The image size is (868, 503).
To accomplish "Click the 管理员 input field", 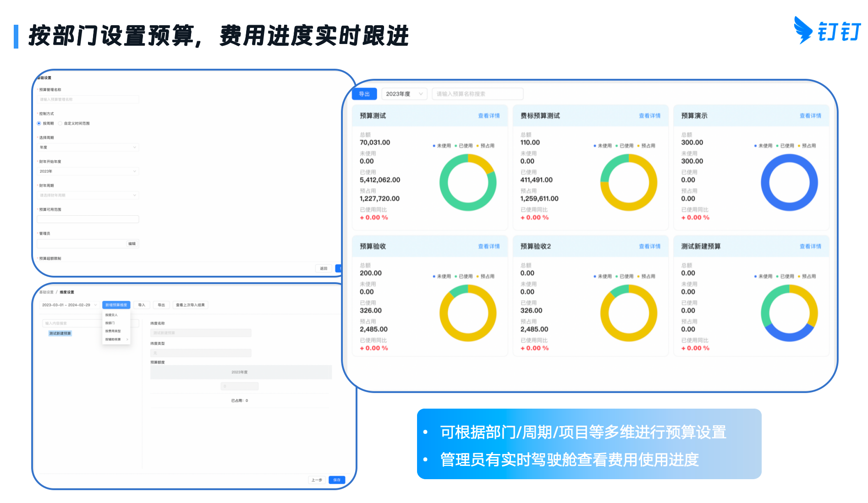I will point(88,244).
